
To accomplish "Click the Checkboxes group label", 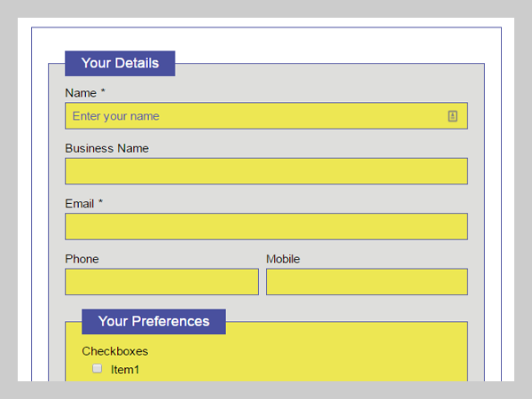I will click(114, 351).
